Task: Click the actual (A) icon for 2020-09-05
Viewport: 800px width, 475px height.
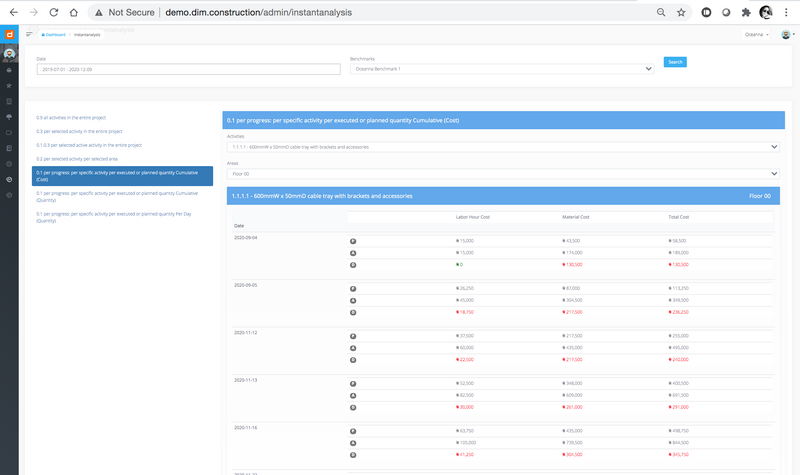Action: click(353, 301)
